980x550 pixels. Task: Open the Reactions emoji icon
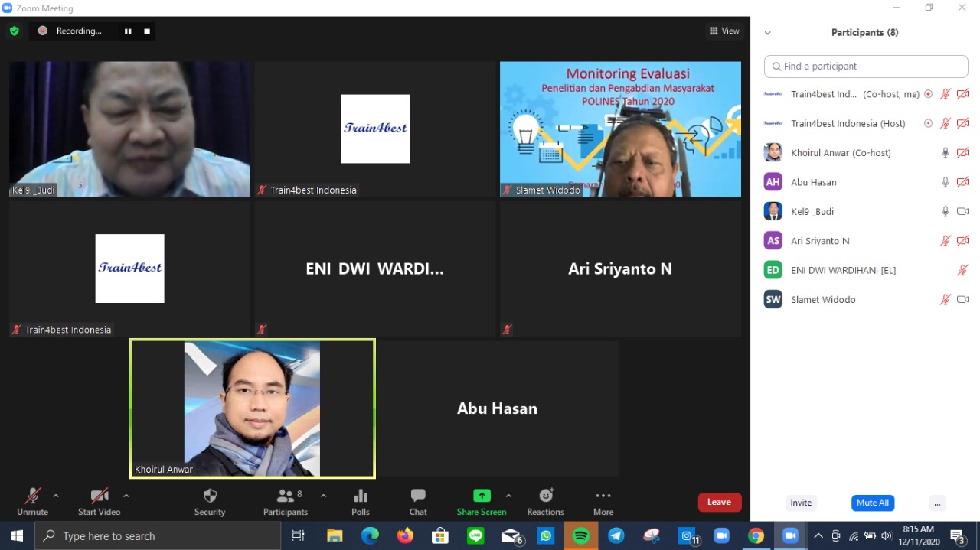pyautogui.click(x=545, y=496)
